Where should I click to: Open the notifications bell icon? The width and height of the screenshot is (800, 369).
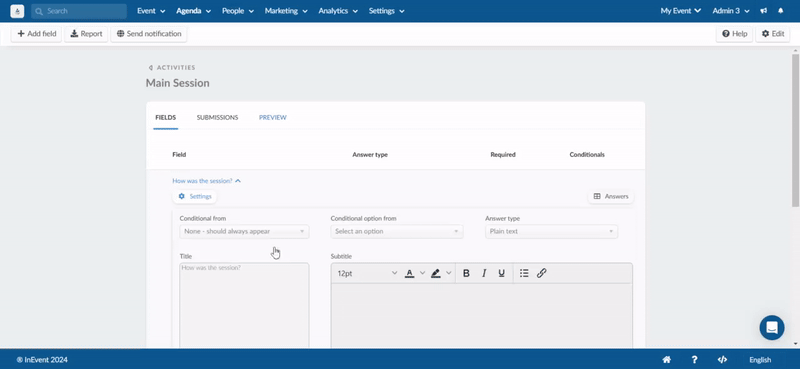click(781, 11)
